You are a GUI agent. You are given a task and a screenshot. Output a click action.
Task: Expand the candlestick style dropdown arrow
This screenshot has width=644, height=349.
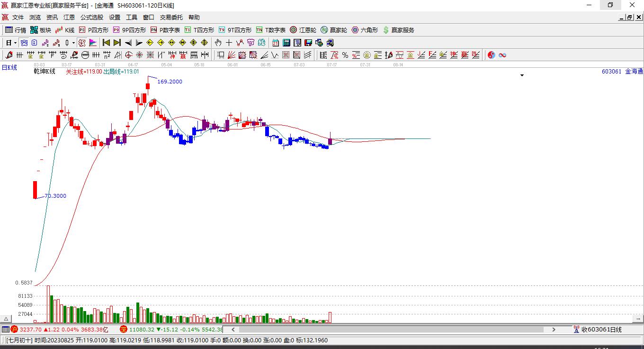coord(73,43)
